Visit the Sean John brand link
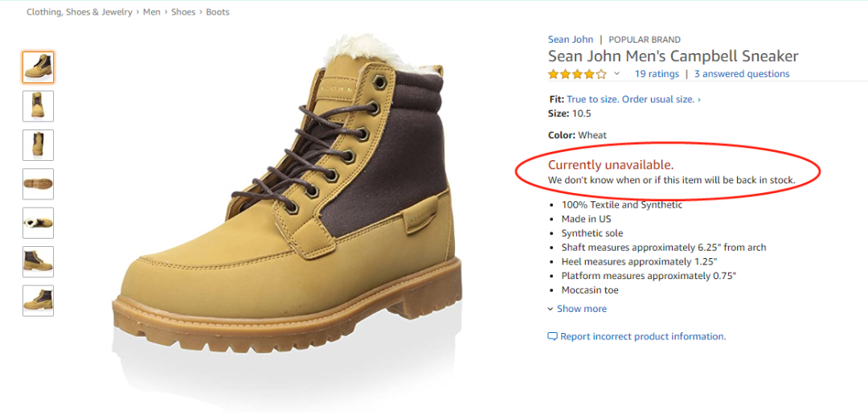The image size is (868, 419). [x=571, y=39]
